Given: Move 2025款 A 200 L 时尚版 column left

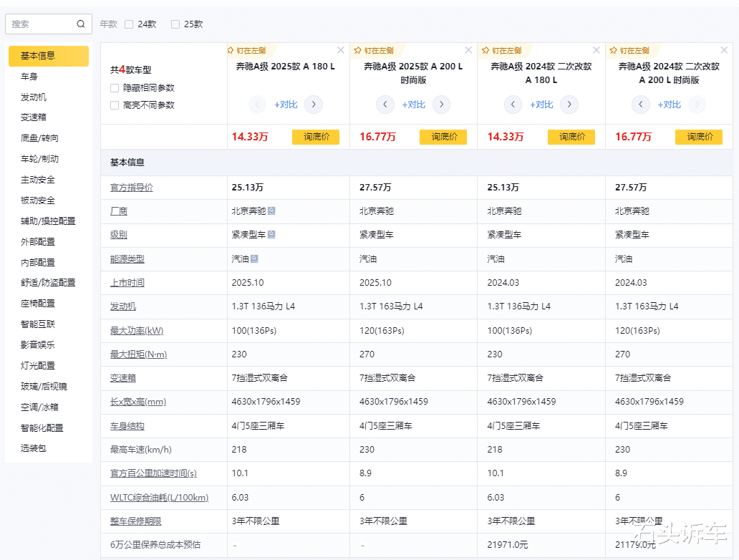Looking at the screenshot, I should coord(385,105).
